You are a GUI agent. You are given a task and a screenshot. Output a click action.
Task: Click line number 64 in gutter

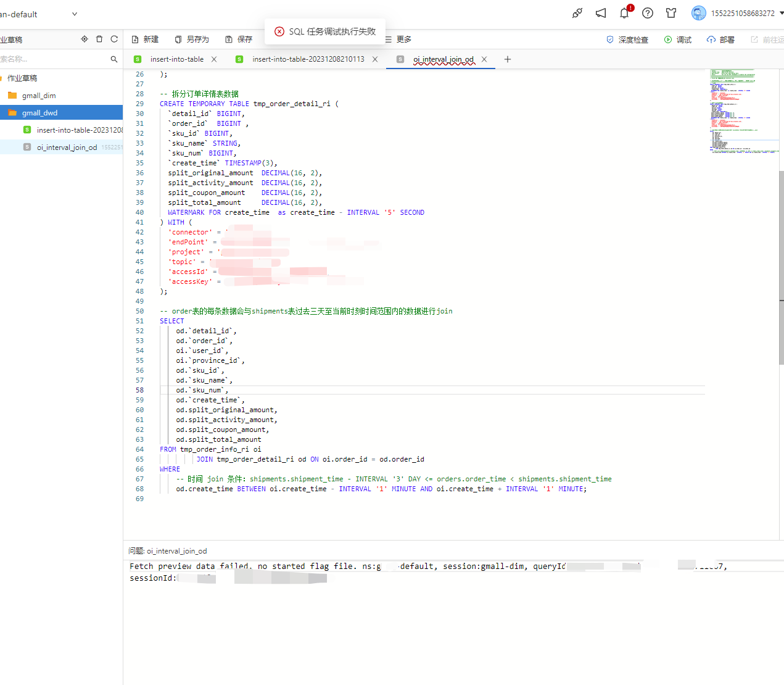(140, 449)
